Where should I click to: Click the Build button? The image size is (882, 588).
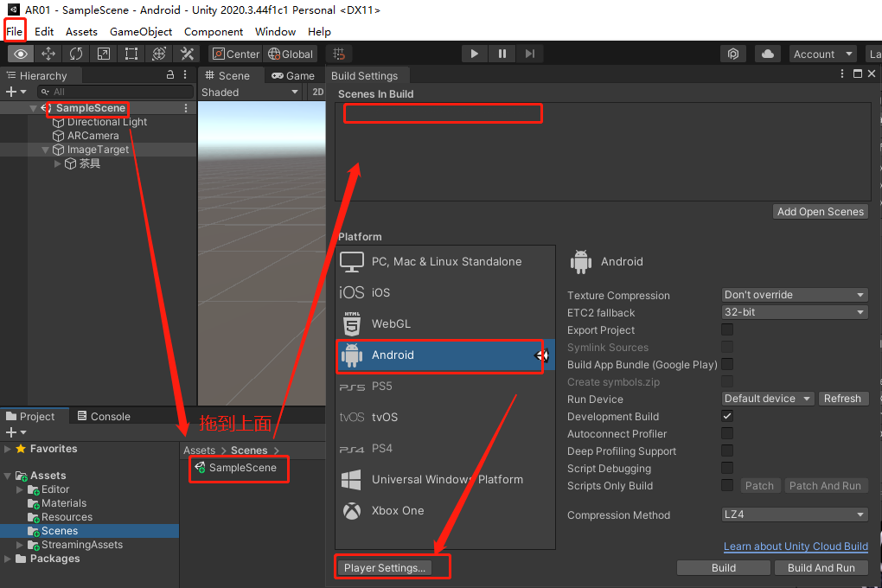pos(724,568)
